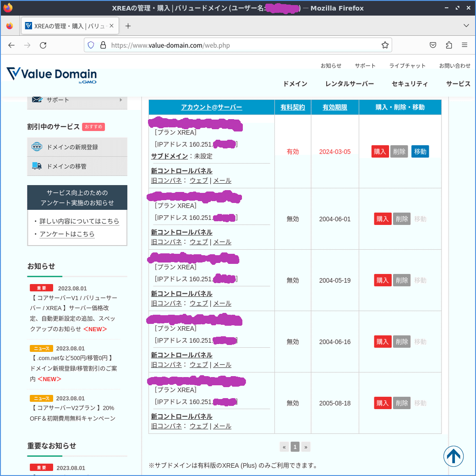Open the サーバー価格改定 important news item

pos(73,313)
